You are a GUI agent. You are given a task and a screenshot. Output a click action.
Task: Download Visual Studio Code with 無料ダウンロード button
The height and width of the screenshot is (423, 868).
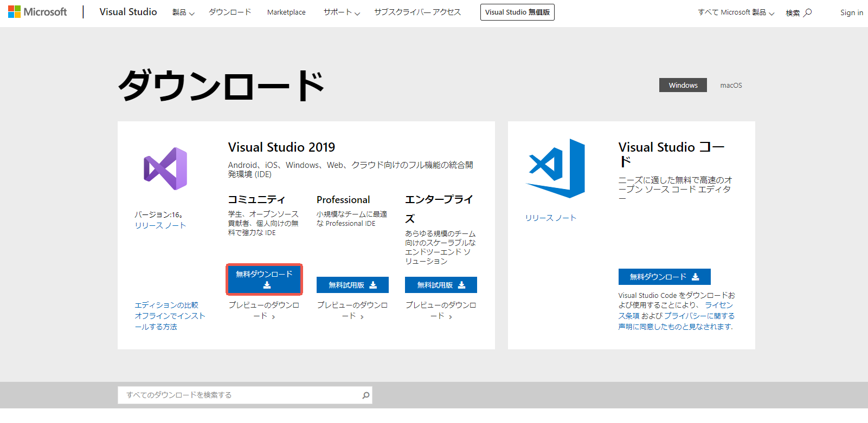664,277
